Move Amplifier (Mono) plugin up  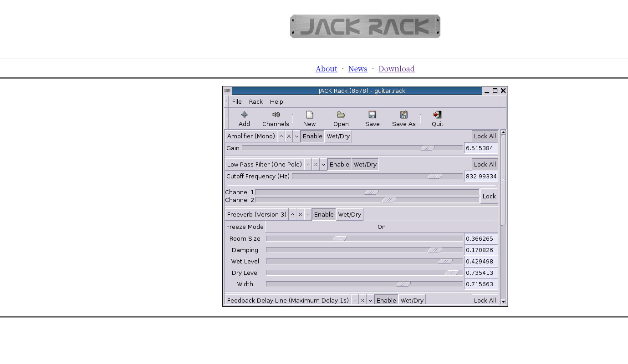281,136
